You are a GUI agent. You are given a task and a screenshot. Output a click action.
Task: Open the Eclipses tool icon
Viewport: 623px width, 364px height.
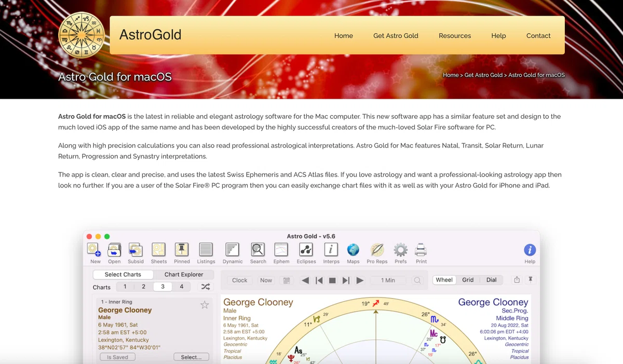point(306,250)
